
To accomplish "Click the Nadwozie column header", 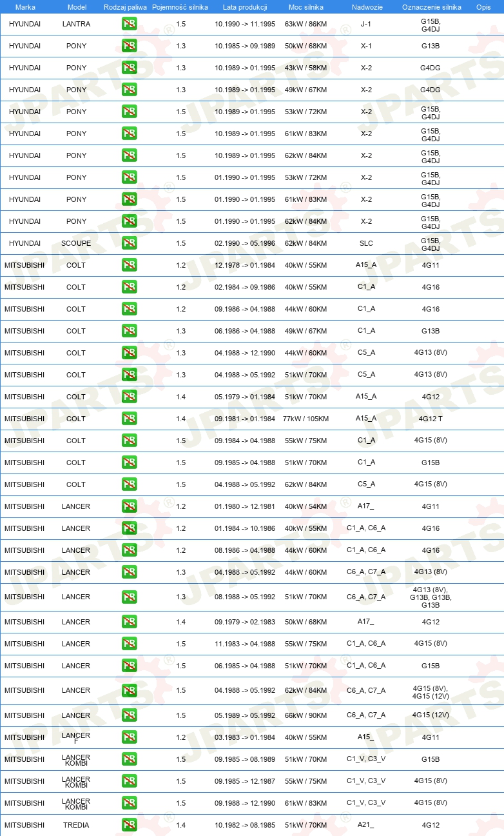I will [367, 7].
